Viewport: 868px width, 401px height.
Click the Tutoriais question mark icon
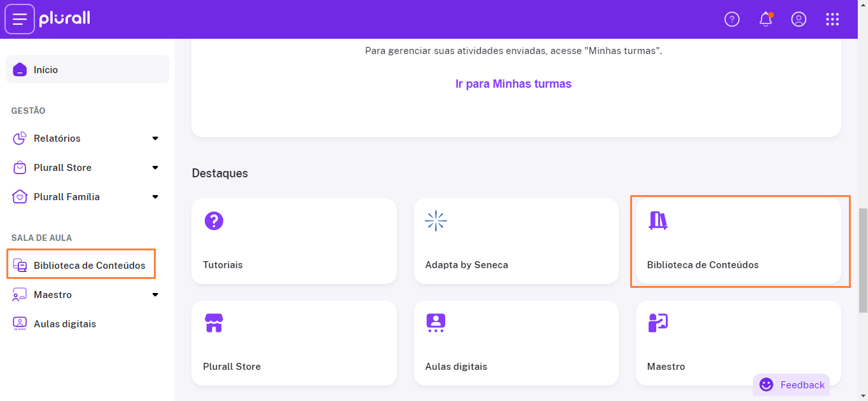(214, 221)
